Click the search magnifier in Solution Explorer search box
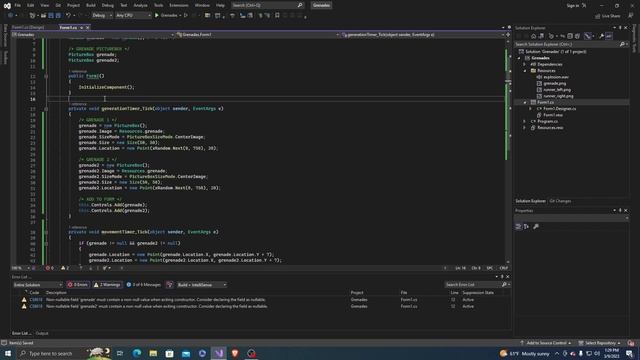The image size is (640, 360). pos(622,44)
